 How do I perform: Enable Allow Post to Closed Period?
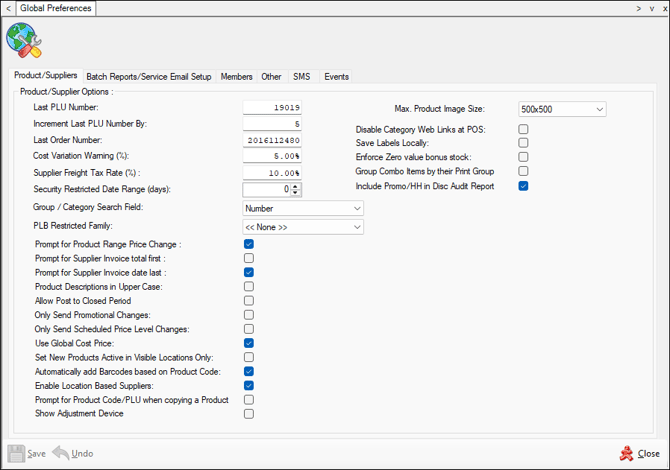pyautogui.click(x=249, y=300)
